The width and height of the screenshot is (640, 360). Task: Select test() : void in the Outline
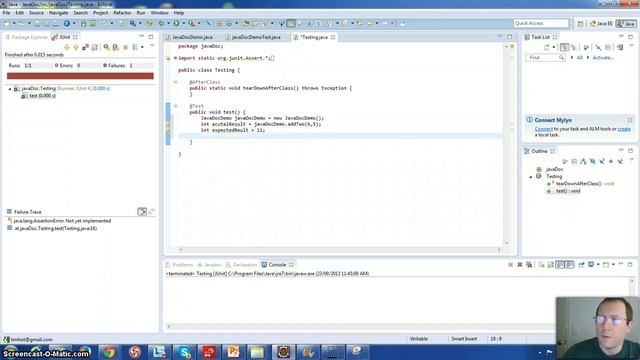pyautogui.click(x=563, y=191)
